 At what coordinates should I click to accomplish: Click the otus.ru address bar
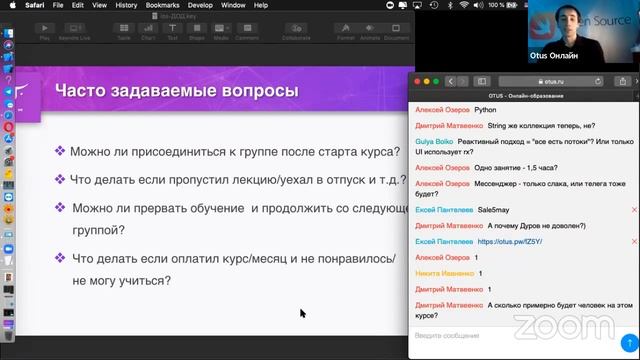tap(551, 81)
